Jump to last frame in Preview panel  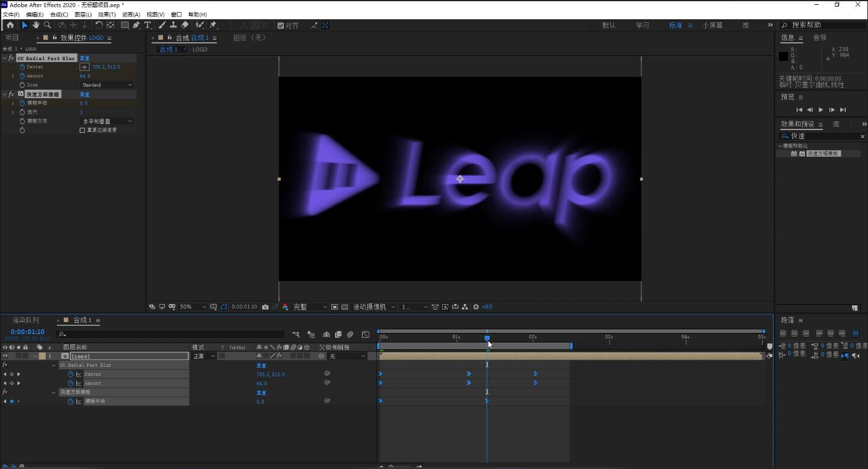click(843, 110)
